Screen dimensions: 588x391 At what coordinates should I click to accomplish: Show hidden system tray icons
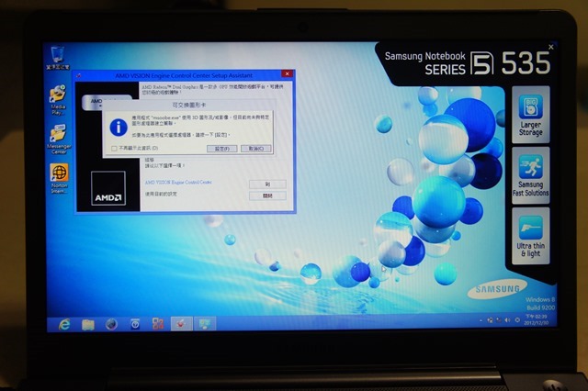click(x=481, y=320)
